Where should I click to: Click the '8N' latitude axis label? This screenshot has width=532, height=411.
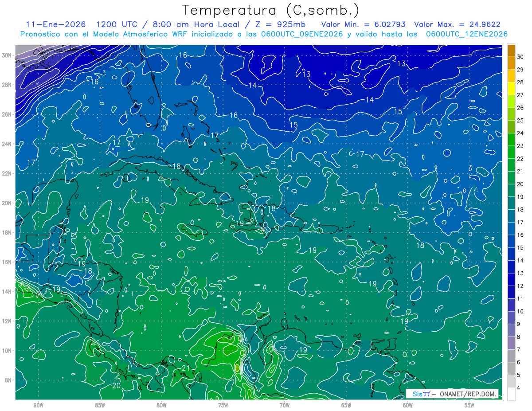click(8, 380)
